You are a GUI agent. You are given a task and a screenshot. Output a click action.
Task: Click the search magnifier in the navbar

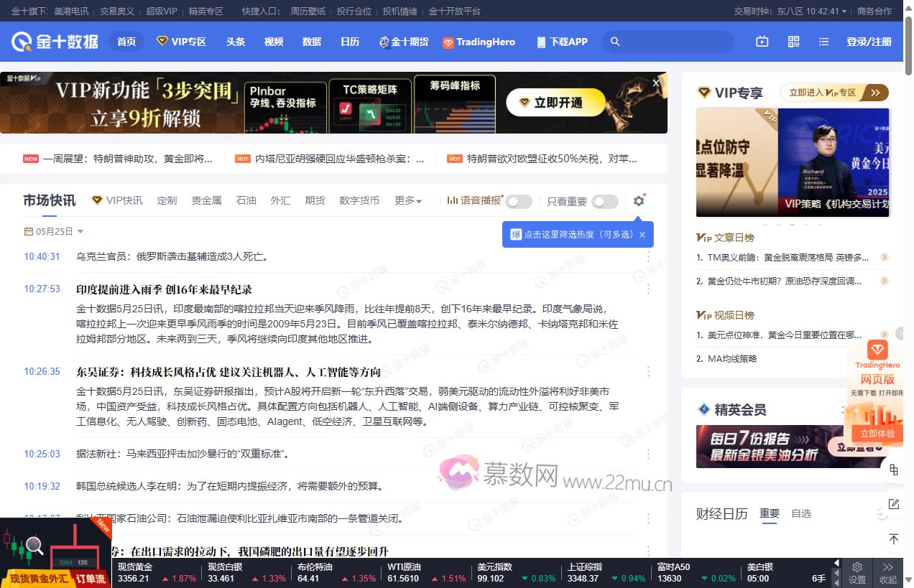pyautogui.click(x=615, y=42)
